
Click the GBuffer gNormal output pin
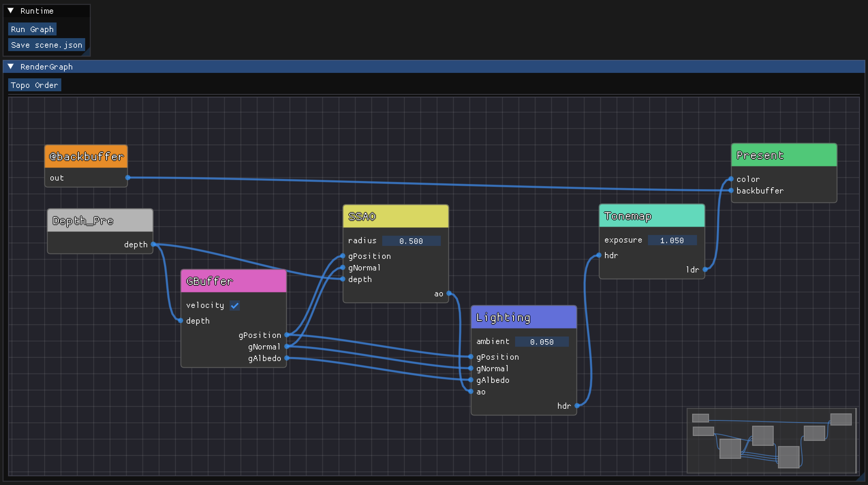(x=287, y=346)
